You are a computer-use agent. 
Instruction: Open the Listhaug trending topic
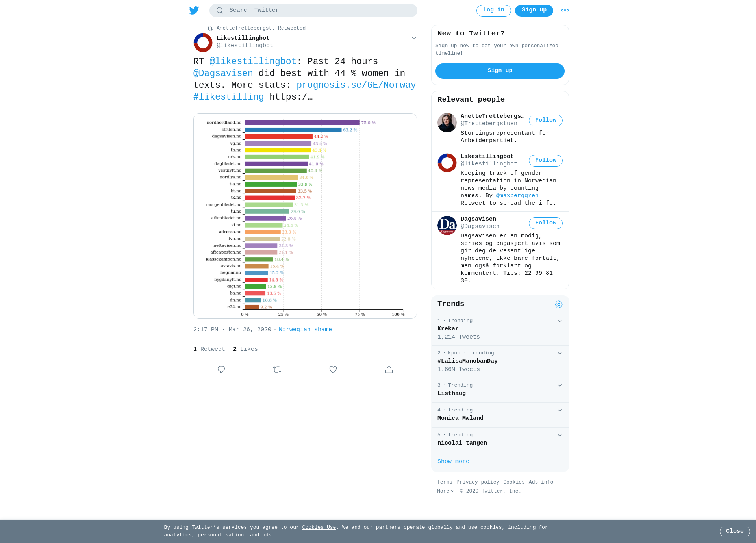pyautogui.click(x=452, y=393)
